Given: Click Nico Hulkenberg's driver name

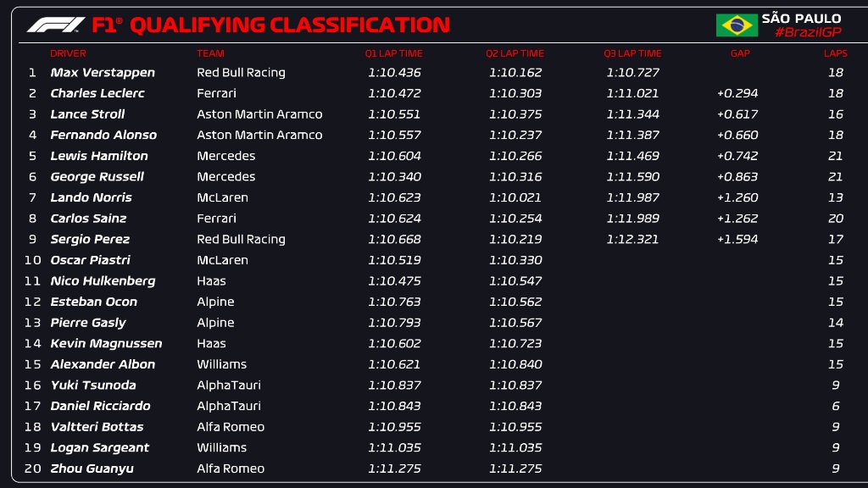Looking at the screenshot, I should click(103, 281).
